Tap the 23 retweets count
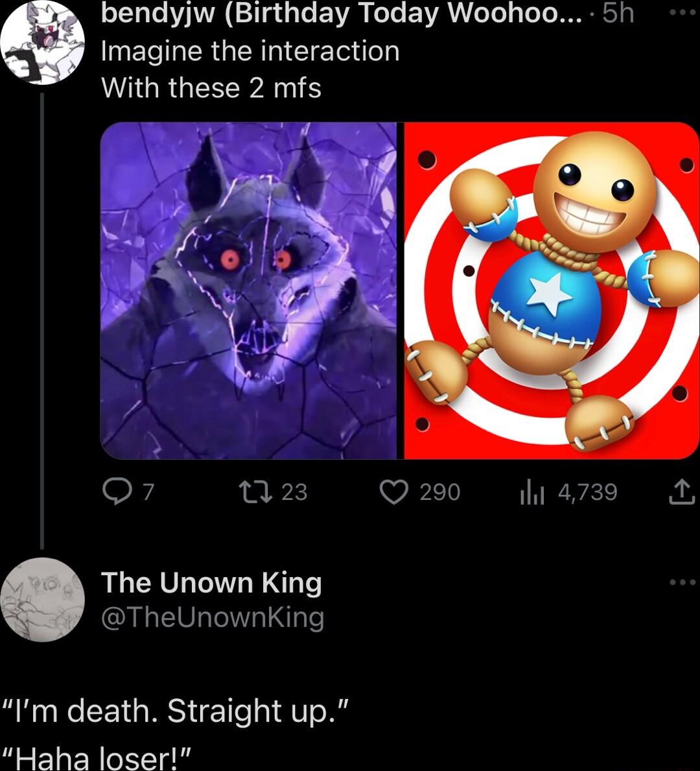Screen dimensions: 700x771 coord(294,493)
